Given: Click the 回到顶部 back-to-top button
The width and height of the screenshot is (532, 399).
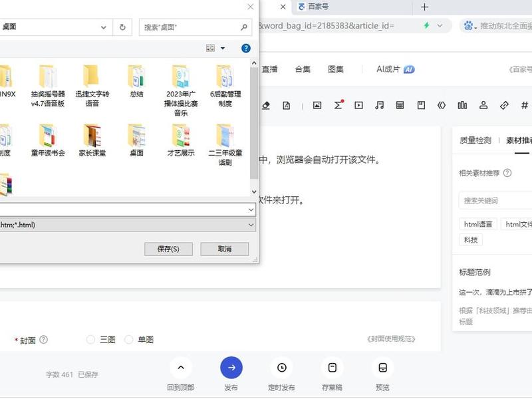Looking at the screenshot, I should coord(181,368).
